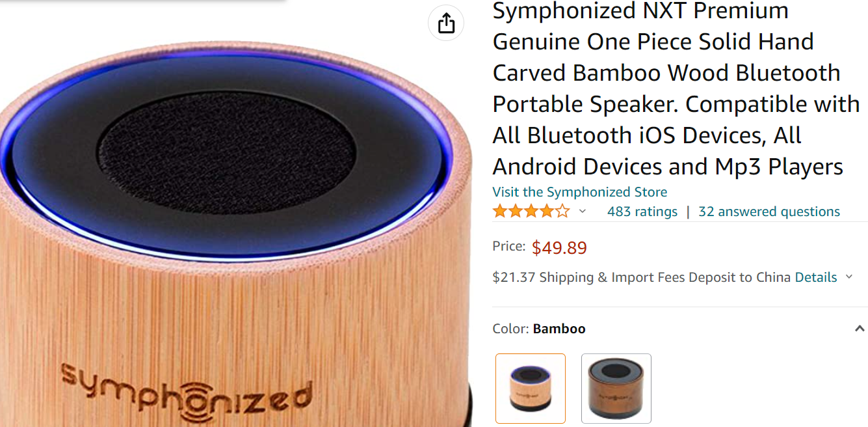Screen dimensions: 868x427
Task: Collapse the Color section with its arrow
Action: (x=860, y=329)
